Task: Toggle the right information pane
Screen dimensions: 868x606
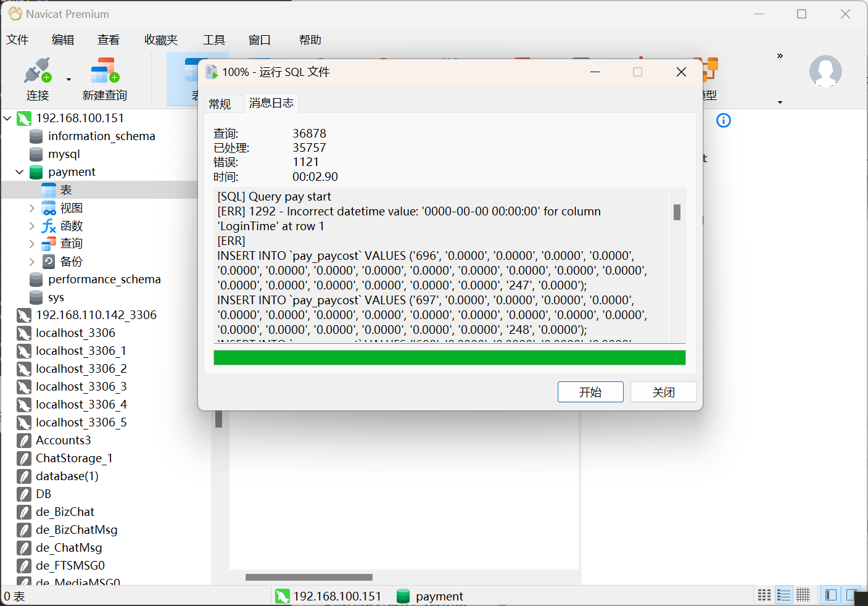Action: (852, 595)
